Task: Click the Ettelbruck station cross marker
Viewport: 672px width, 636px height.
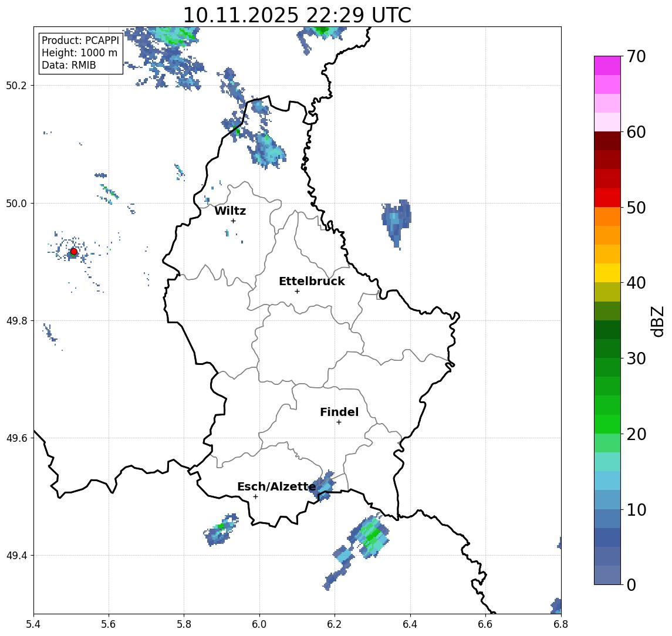Action: tap(297, 292)
